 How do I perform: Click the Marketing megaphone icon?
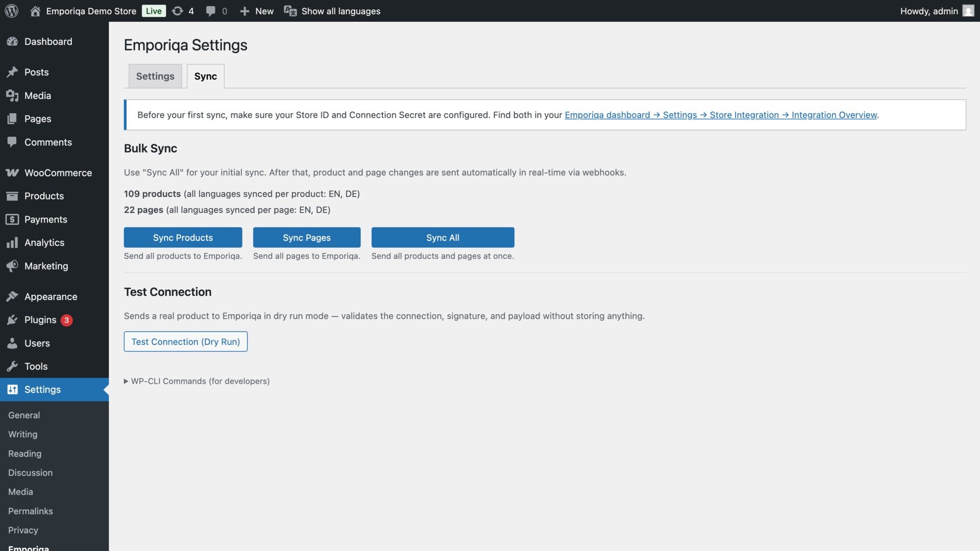coord(12,266)
